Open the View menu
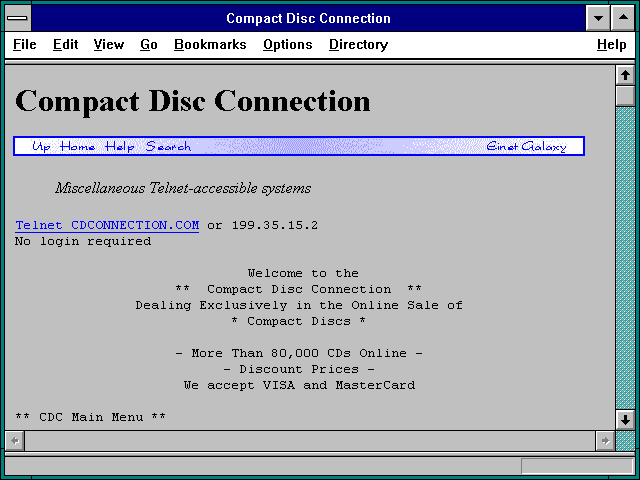Viewport: 640px width, 480px height. click(109, 44)
